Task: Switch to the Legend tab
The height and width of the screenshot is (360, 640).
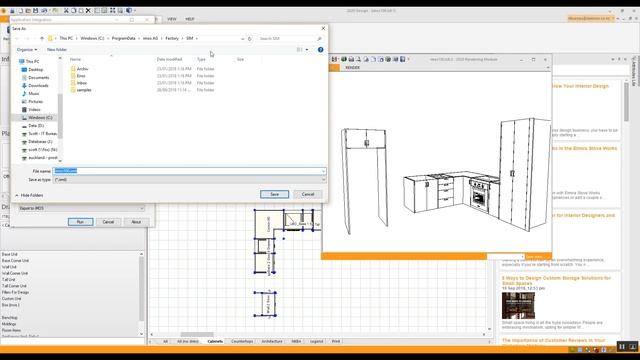Action: click(x=316, y=341)
